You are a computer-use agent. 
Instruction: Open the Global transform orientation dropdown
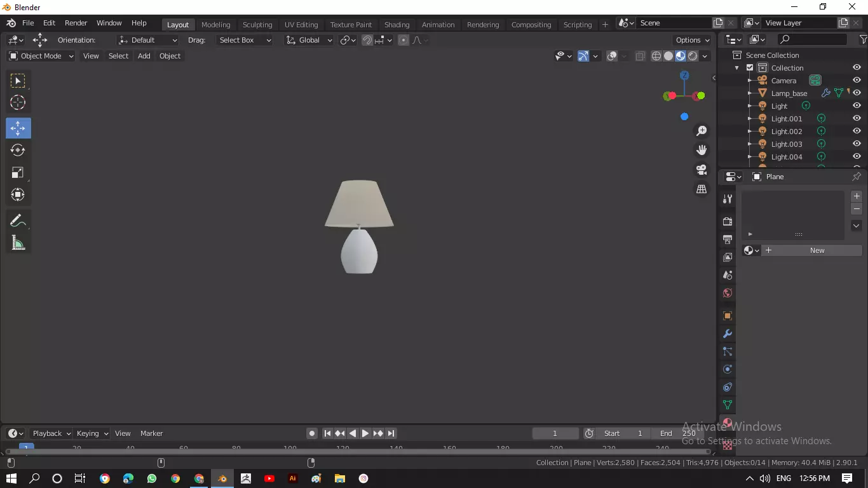[309, 40]
